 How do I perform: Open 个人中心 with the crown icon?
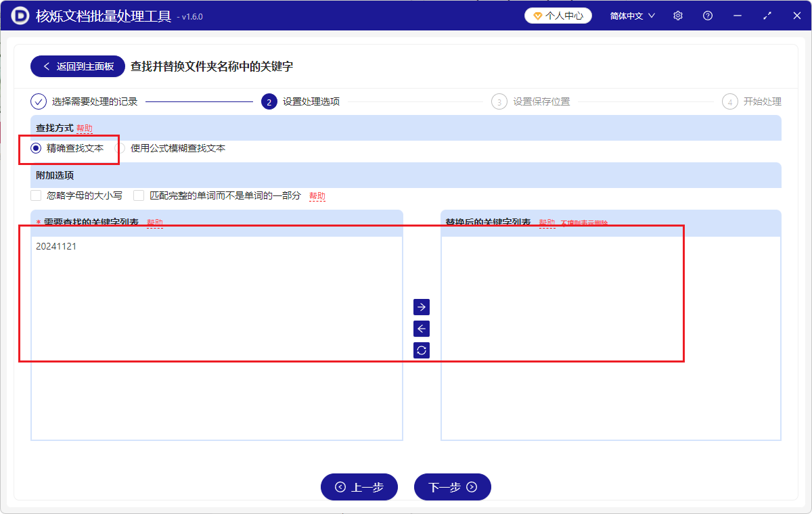tap(558, 14)
